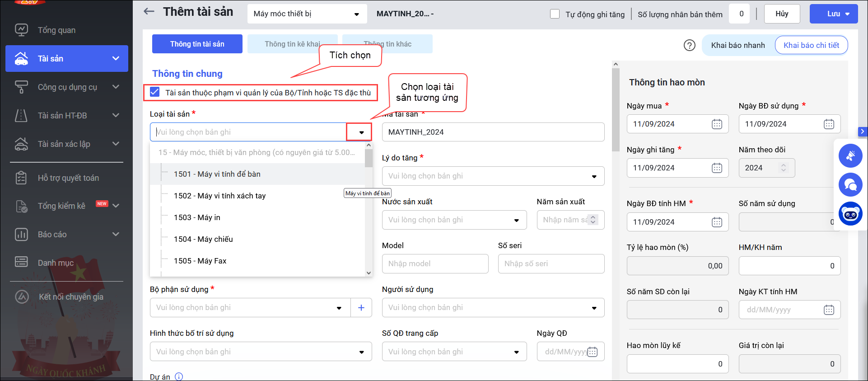Open Hỗ trợ quyết toán in sidebar
The image size is (868, 381).
[68, 178]
